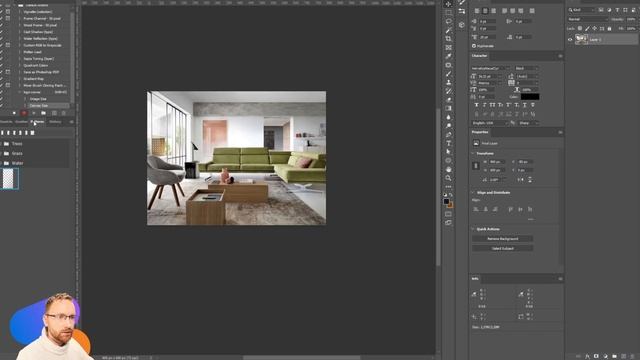The height and width of the screenshot is (360, 640).
Task: Click the Remove Background quick action
Action: tap(502, 239)
